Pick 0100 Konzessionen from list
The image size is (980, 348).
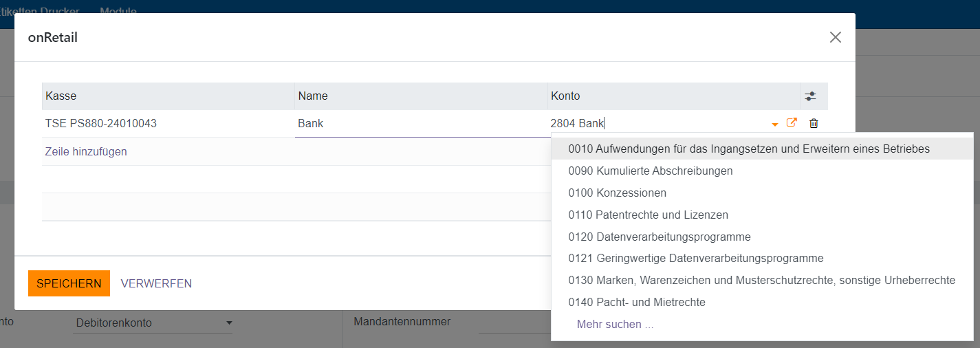617,193
